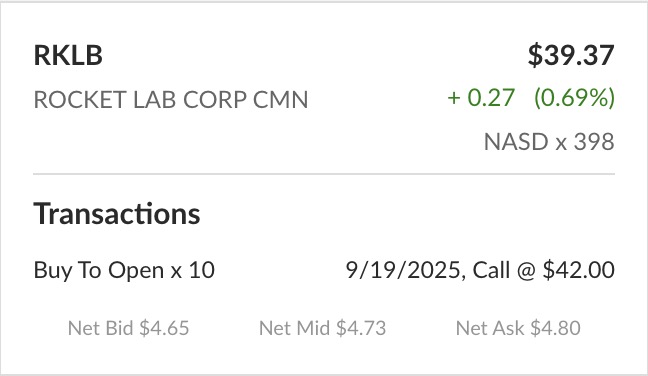Click the Net Ask label text
Screen dimensions: 648x376
click(x=490, y=328)
